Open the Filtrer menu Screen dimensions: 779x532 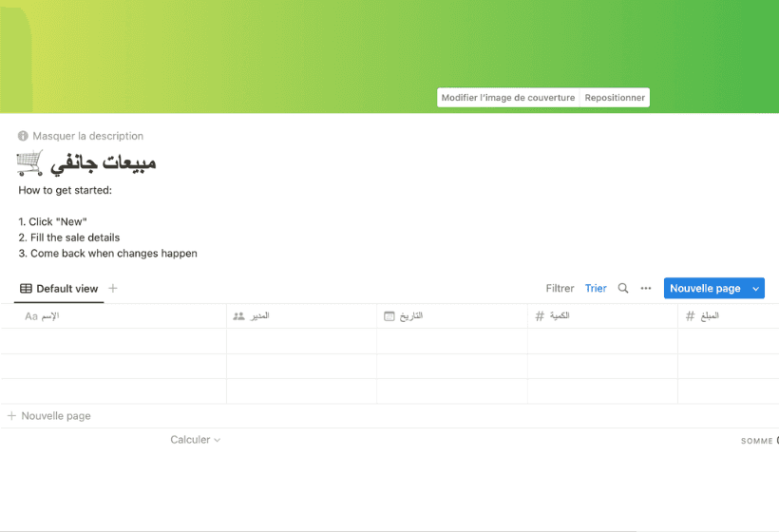tap(560, 288)
